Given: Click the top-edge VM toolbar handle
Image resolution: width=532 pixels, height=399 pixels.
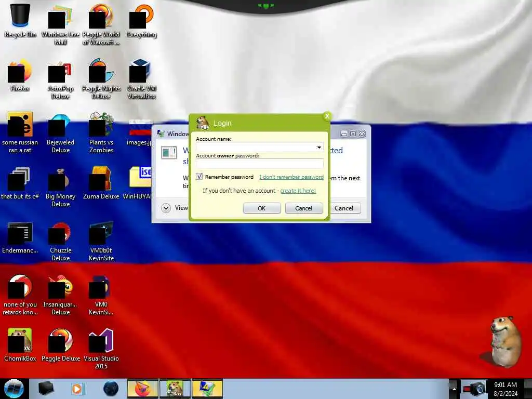Looking at the screenshot, I should (x=265, y=6).
